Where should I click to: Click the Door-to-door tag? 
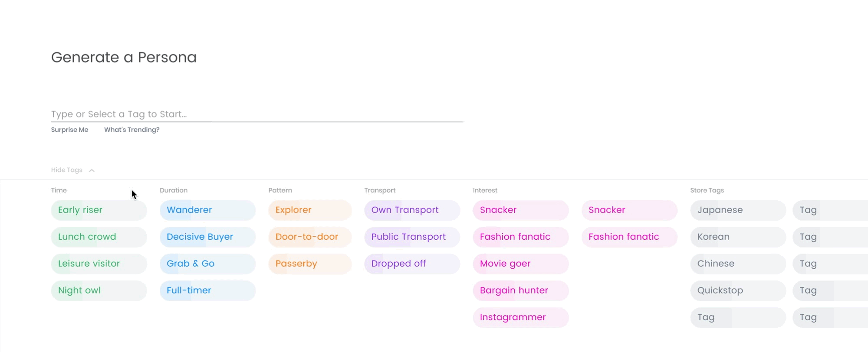[x=310, y=237]
